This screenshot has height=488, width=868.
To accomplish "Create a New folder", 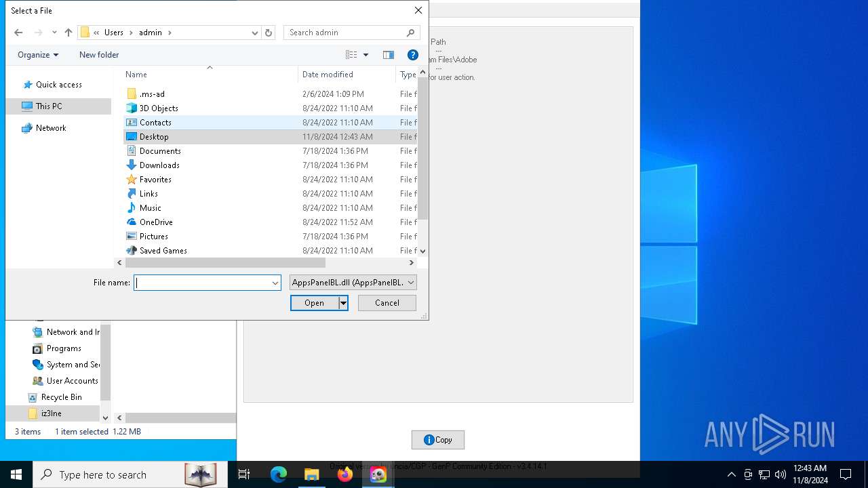I will coord(99,55).
